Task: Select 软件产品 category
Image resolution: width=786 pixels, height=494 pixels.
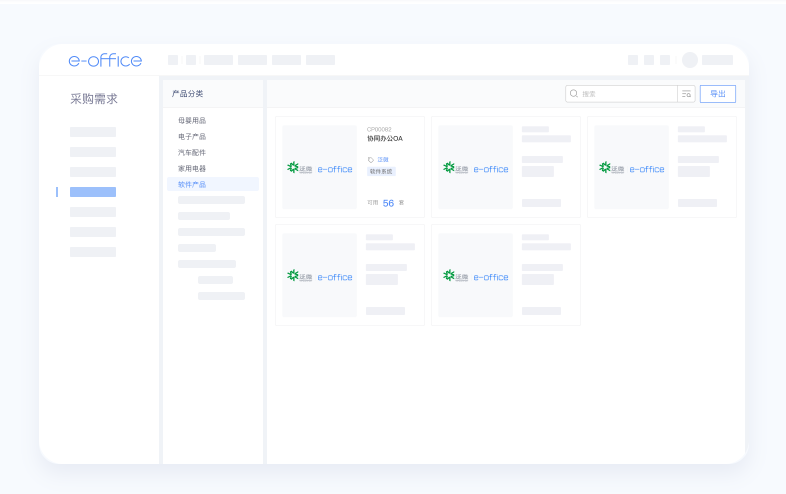Action: pyautogui.click(x=192, y=185)
